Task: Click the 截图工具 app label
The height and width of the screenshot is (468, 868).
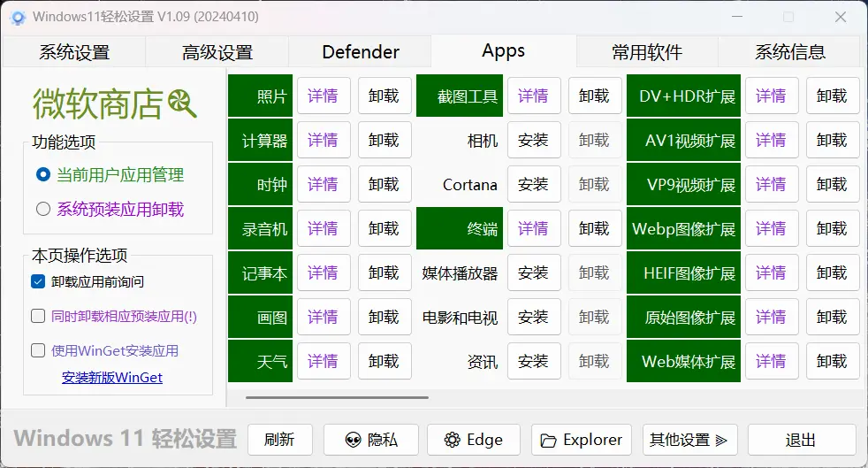Action: point(460,96)
